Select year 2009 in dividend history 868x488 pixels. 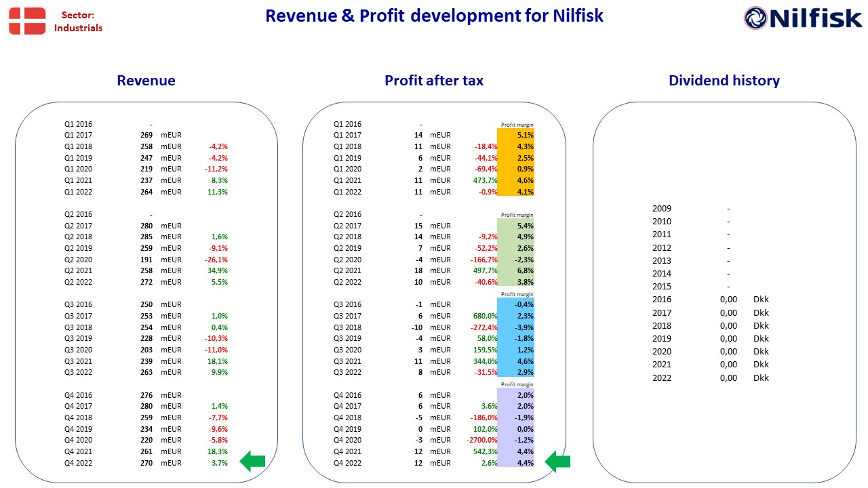662,209
